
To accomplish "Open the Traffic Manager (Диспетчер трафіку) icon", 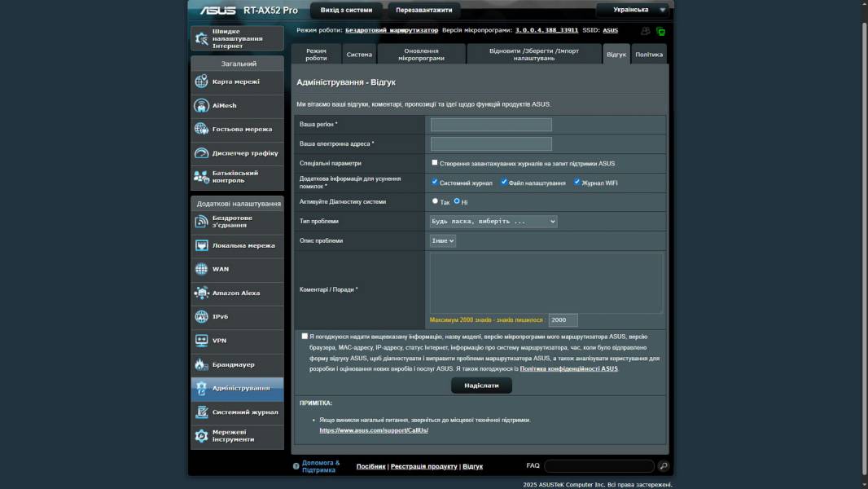I will pyautogui.click(x=201, y=152).
